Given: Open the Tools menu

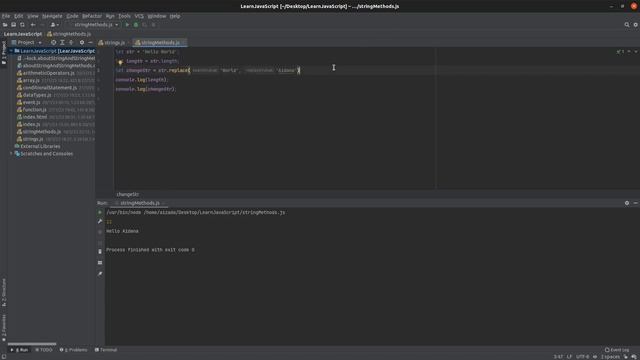Looking at the screenshot, I should [x=124, y=16].
